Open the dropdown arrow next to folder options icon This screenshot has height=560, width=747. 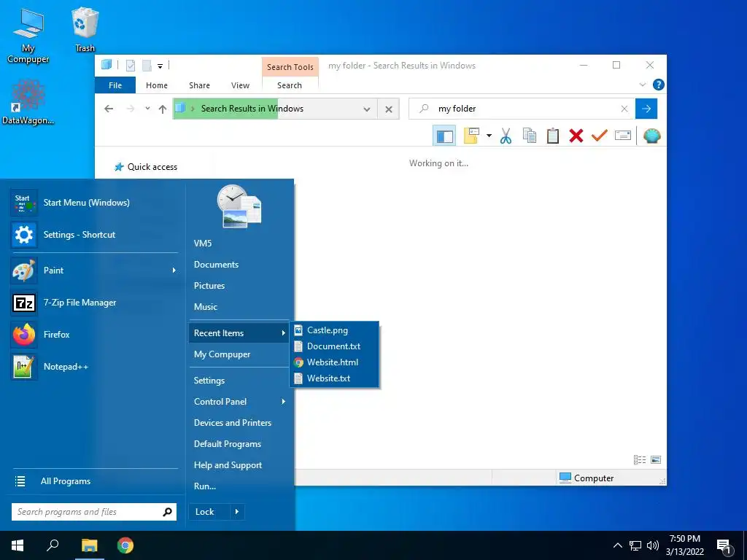coord(489,136)
